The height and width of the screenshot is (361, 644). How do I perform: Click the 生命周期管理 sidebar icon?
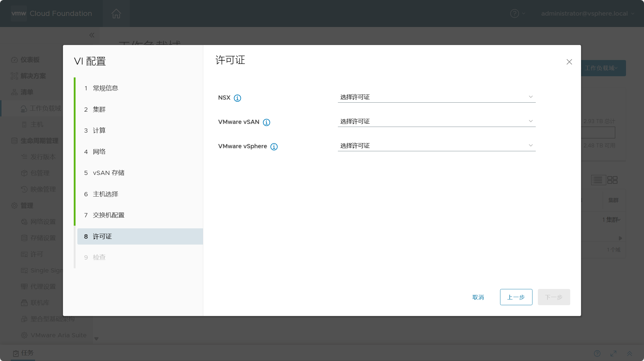coord(14,141)
